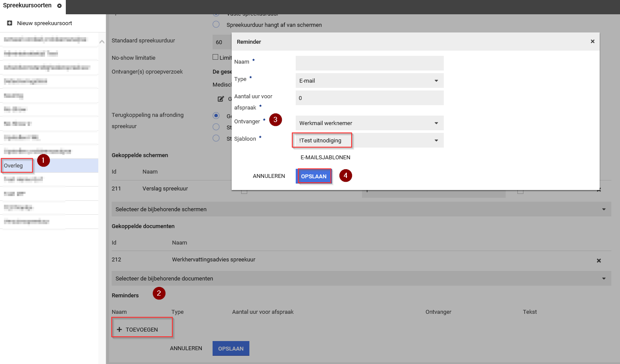Select Overleg in the spreekuursoorten list
The height and width of the screenshot is (364, 620).
(x=14, y=166)
